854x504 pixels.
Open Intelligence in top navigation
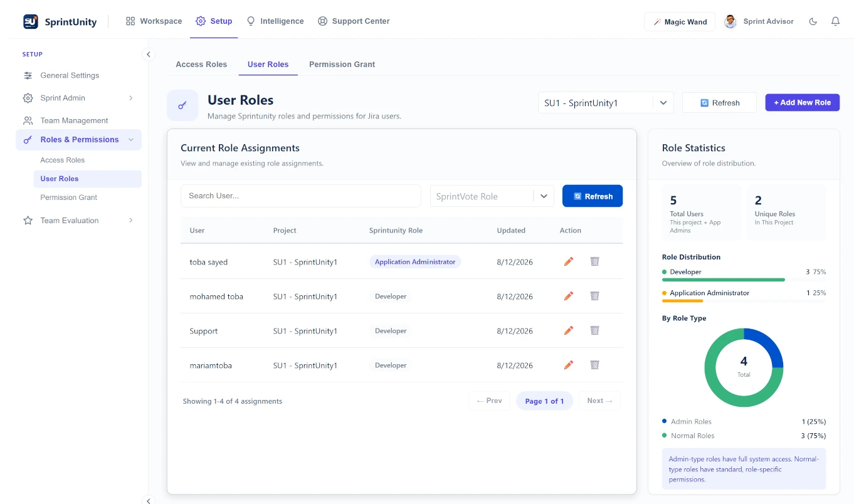point(275,21)
